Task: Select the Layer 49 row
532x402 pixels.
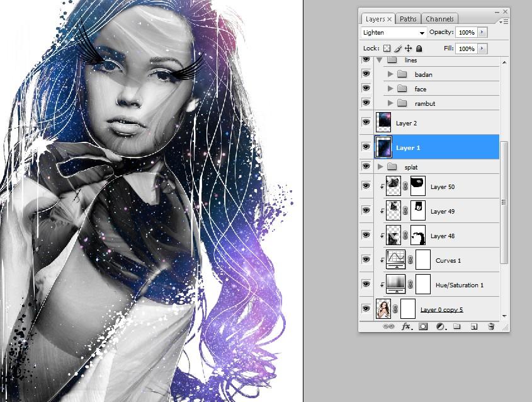Action: 436,211
